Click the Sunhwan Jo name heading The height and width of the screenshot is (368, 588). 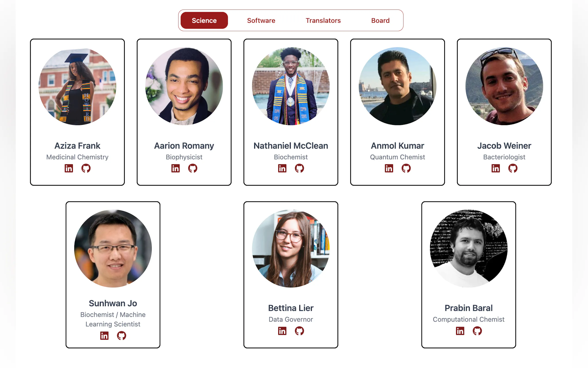tap(113, 303)
